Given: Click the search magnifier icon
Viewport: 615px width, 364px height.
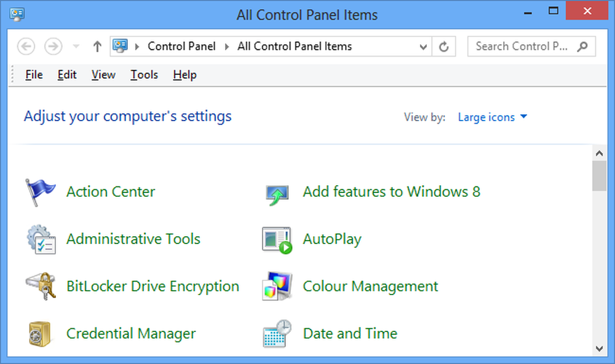Looking at the screenshot, I should [583, 46].
